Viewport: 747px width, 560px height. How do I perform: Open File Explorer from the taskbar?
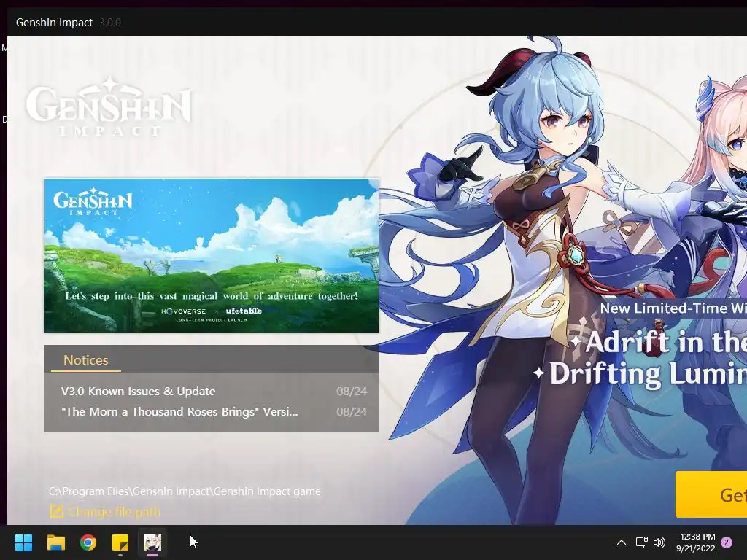[x=55, y=542]
